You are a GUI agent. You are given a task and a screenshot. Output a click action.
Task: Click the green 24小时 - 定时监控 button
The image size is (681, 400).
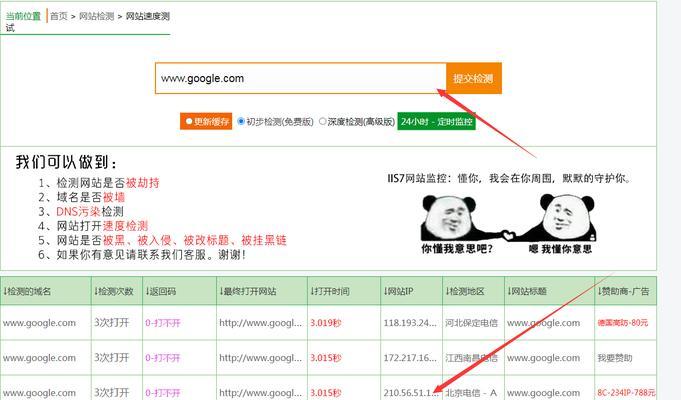(436, 122)
